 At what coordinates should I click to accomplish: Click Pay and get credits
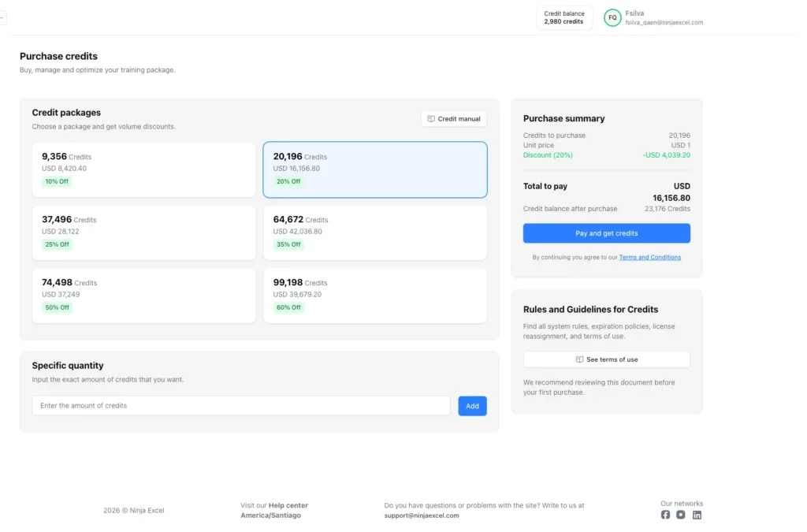(x=606, y=233)
